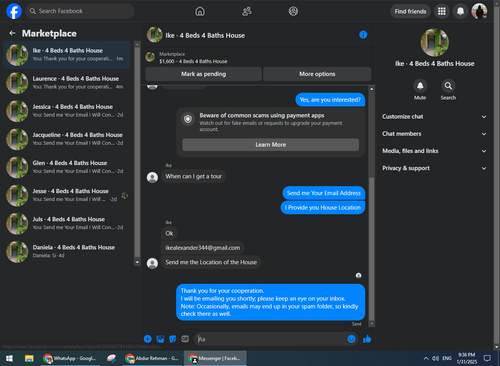500x366 pixels.
Task: Open Windows Start menu
Action: (9, 358)
